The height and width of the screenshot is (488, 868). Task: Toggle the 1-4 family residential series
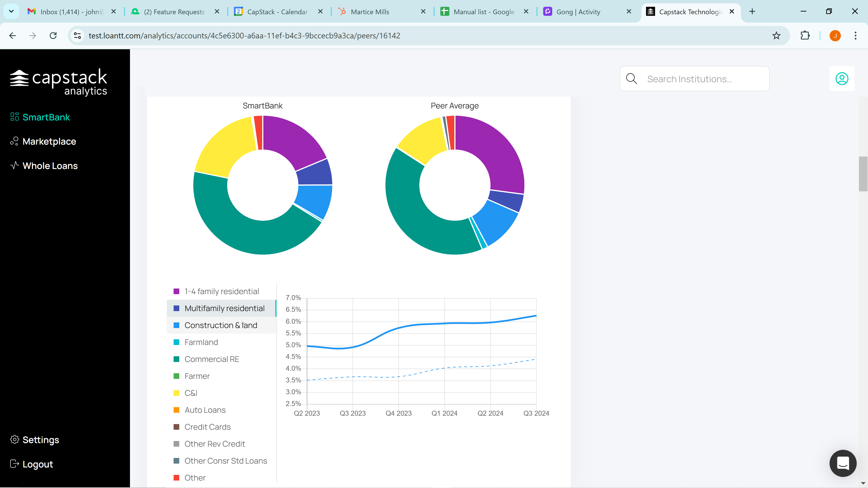point(221,291)
